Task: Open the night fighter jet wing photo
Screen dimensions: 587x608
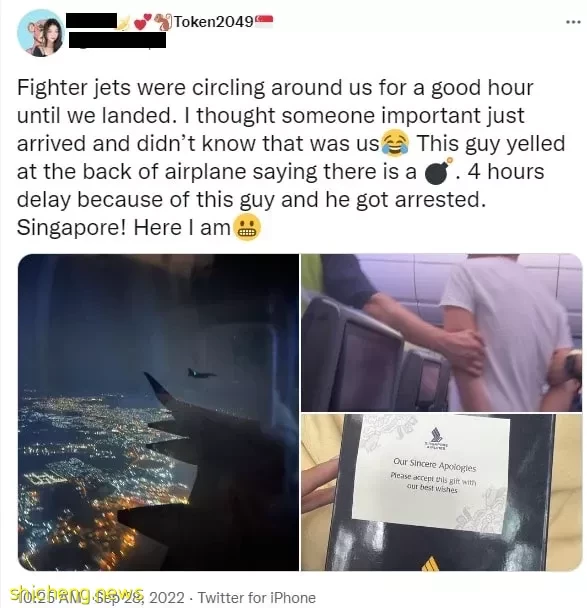Action: coord(159,412)
